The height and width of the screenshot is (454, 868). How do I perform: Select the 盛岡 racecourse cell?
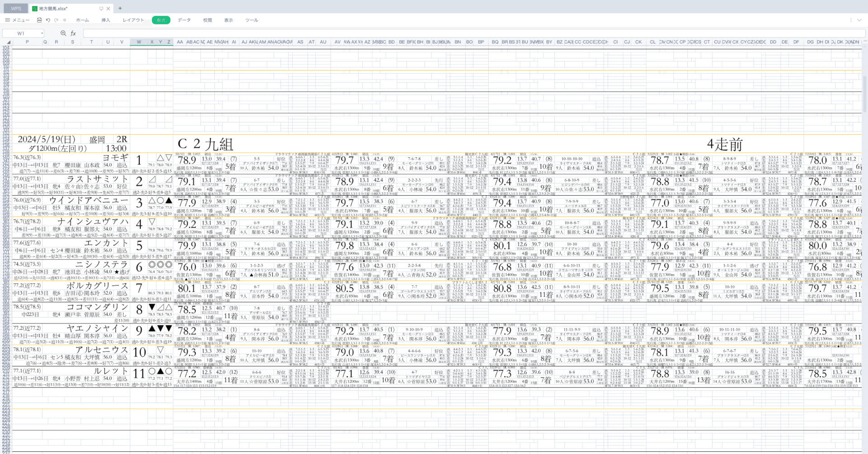(97, 140)
